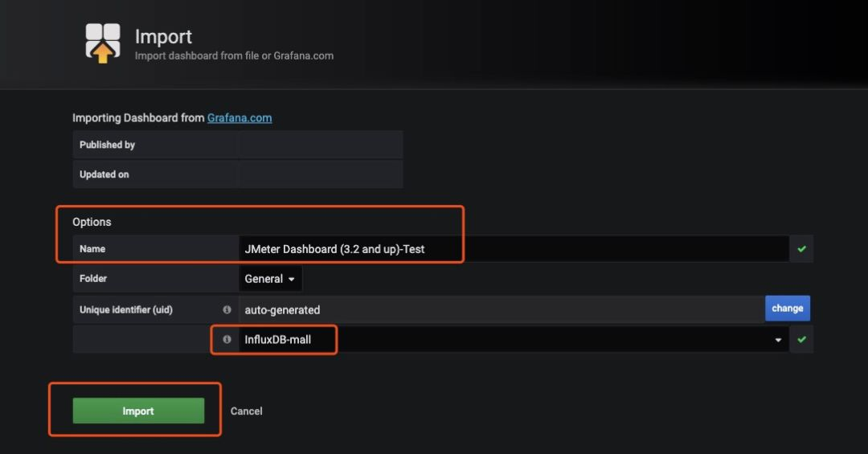This screenshot has width=868, height=454.
Task: Click the Import dashboard logo icon
Action: pyautogui.click(x=103, y=43)
